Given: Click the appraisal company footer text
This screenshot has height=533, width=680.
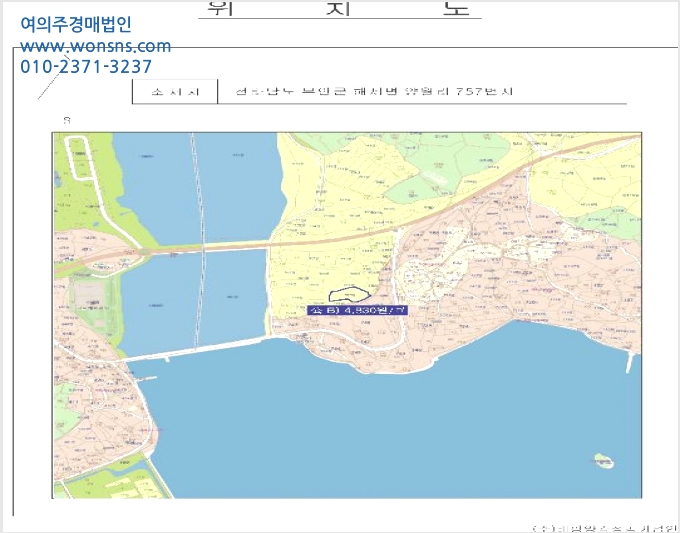Looking at the screenshot, I should click(x=605, y=528).
